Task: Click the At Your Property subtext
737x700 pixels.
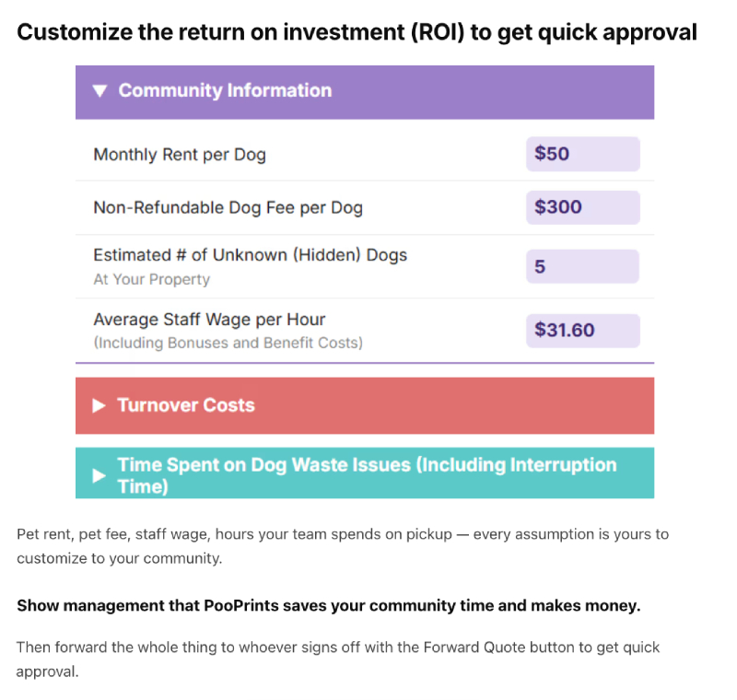Action: tap(151, 279)
